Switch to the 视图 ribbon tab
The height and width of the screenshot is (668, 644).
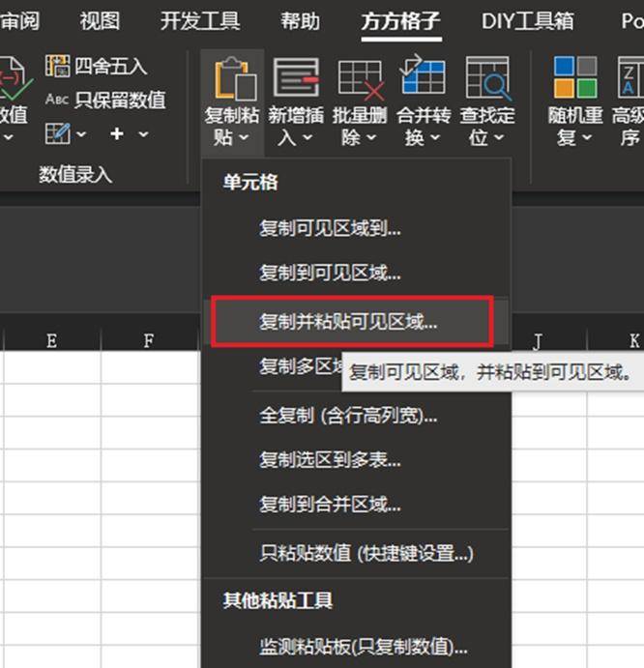[100, 21]
